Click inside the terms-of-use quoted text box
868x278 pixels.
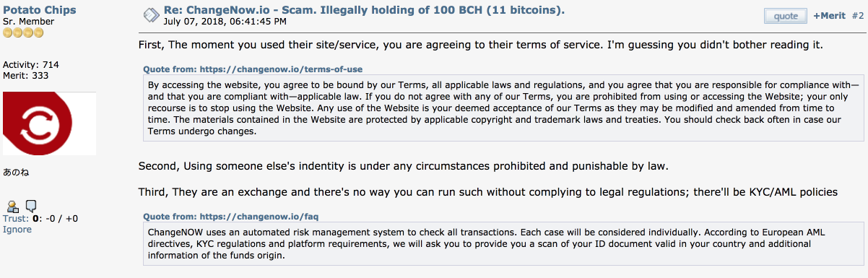coord(503,108)
